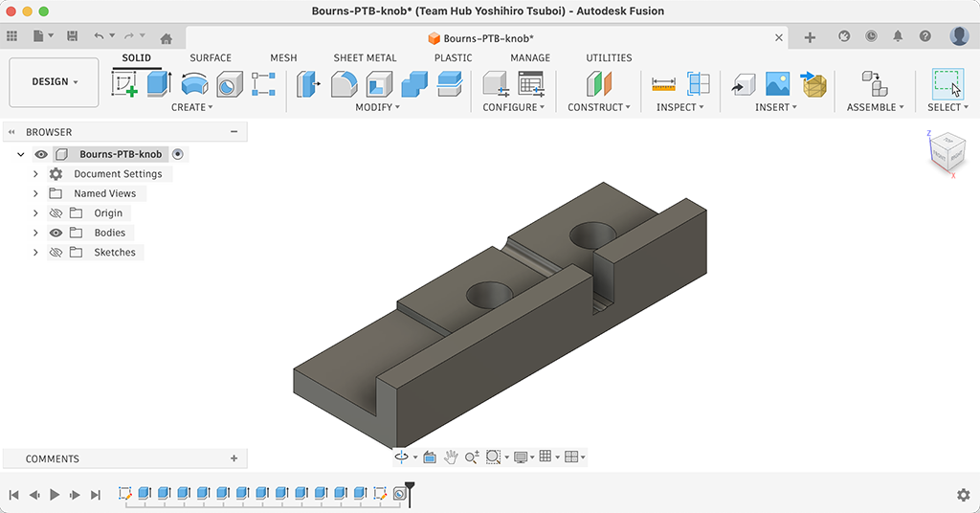The image size is (980, 513).
Task: Expand the Bodies folder
Action: click(35, 233)
